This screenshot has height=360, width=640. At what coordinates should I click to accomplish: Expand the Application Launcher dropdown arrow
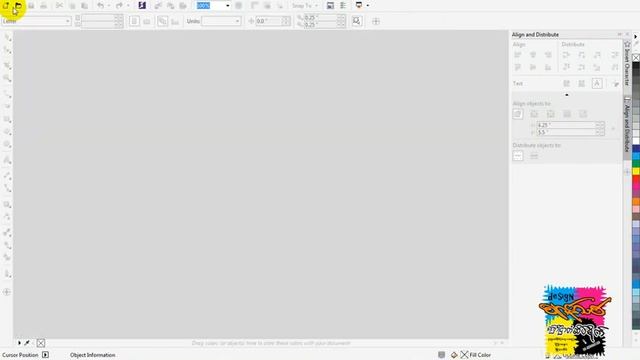click(367, 6)
